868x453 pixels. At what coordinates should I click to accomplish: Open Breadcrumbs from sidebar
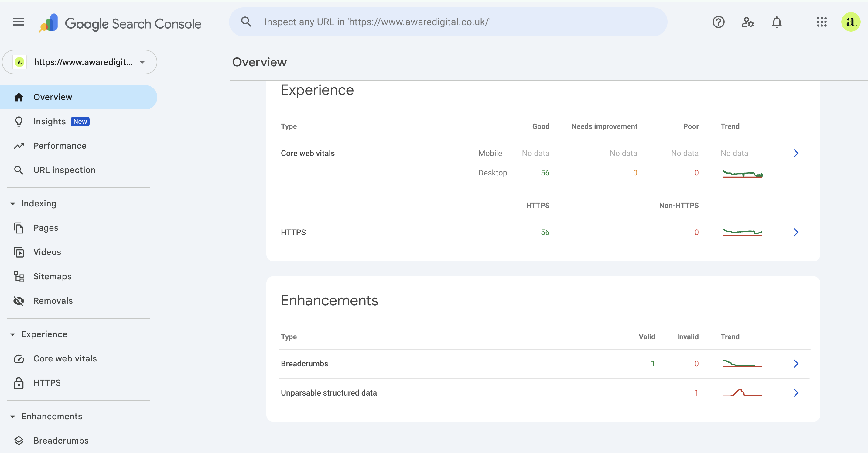click(79, 441)
